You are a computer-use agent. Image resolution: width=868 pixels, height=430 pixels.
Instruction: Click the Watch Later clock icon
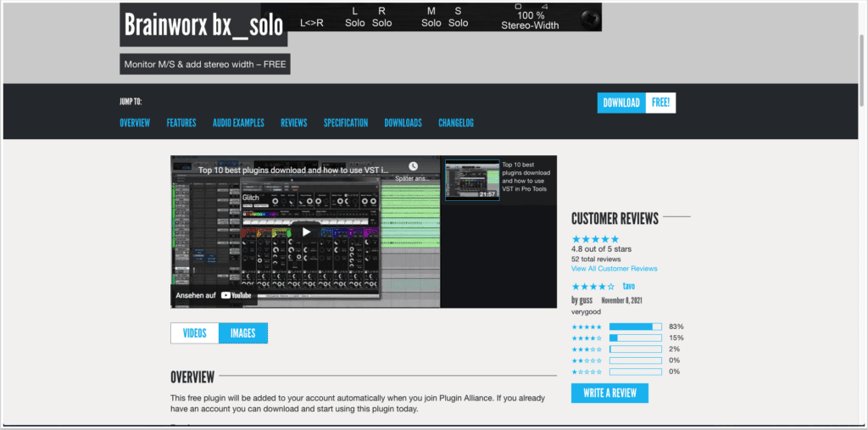[x=413, y=166]
